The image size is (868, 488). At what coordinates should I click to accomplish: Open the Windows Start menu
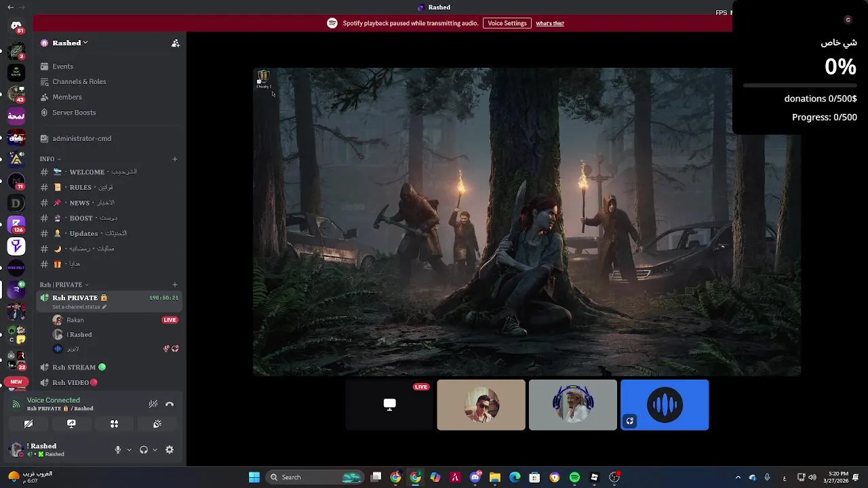254,477
